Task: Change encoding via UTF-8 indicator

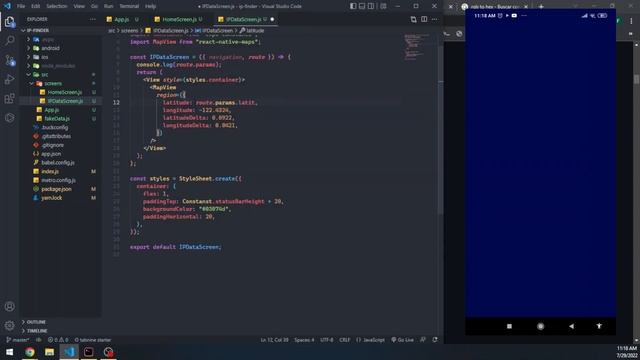Action: pyautogui.click(x=327, y=340)
